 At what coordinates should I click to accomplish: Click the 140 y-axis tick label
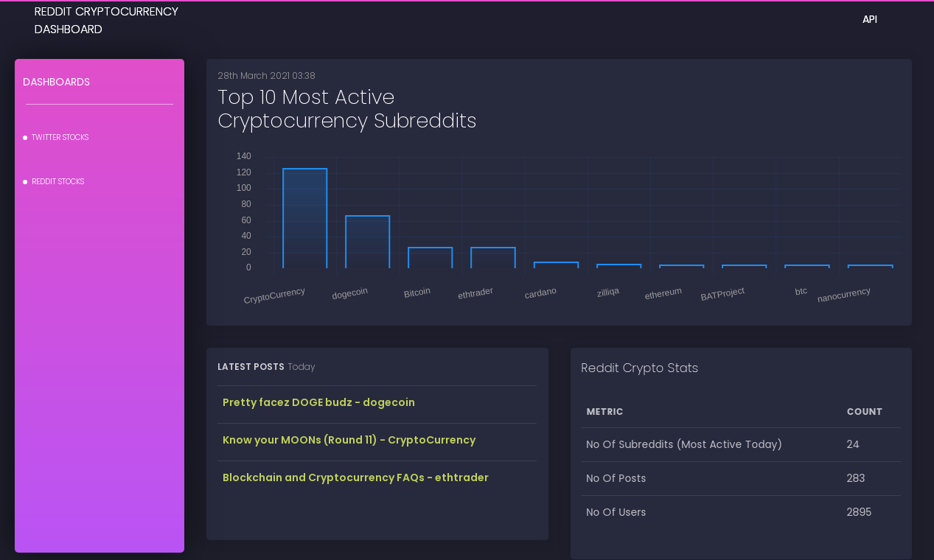[x=243, y=156]
